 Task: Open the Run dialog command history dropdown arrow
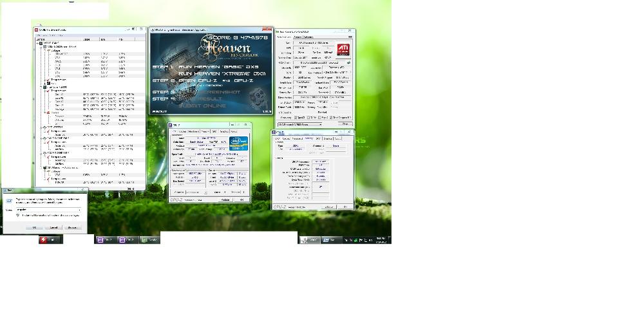pos(79,209)
